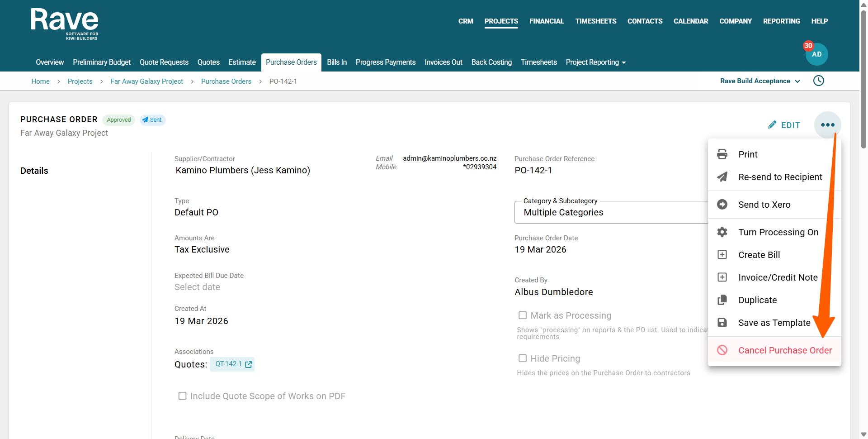The height and width of the screenshot is (439, 868).
Task: Select the Expected Bill Due Date field
Action: click(198, 287)
